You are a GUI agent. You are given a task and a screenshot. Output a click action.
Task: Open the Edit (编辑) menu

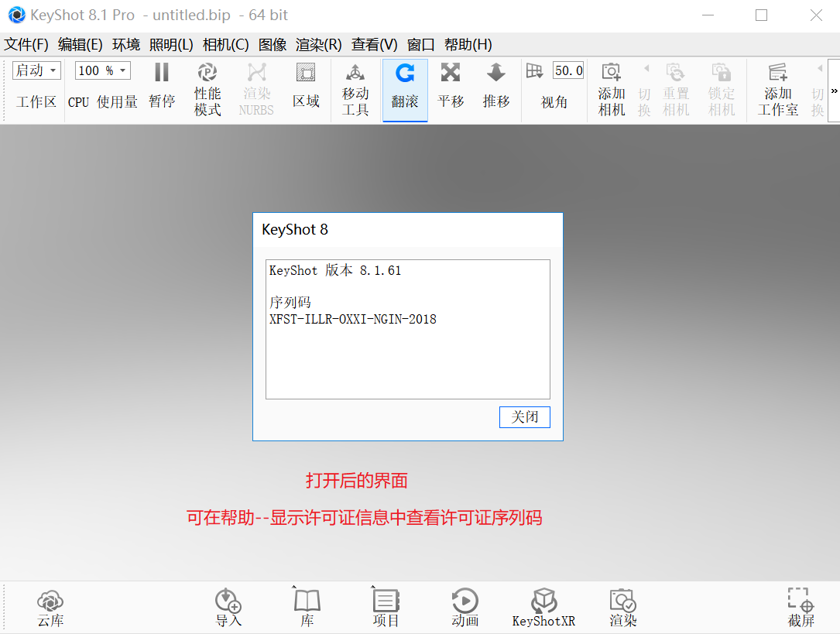81,44
